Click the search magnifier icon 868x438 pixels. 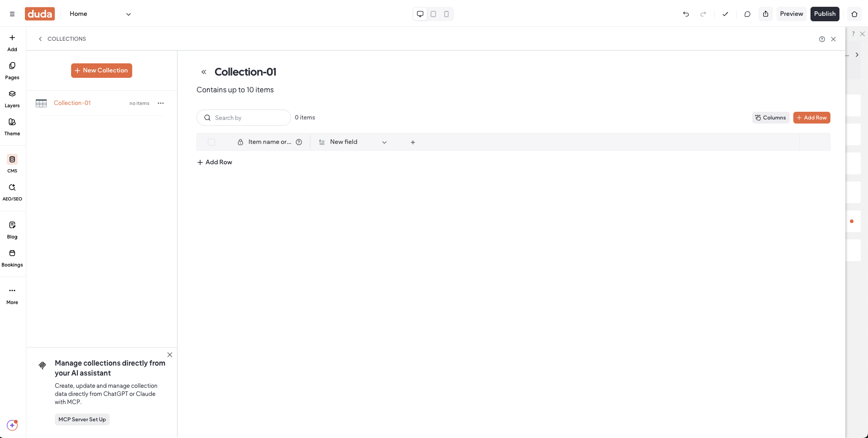tap(207, 118)
